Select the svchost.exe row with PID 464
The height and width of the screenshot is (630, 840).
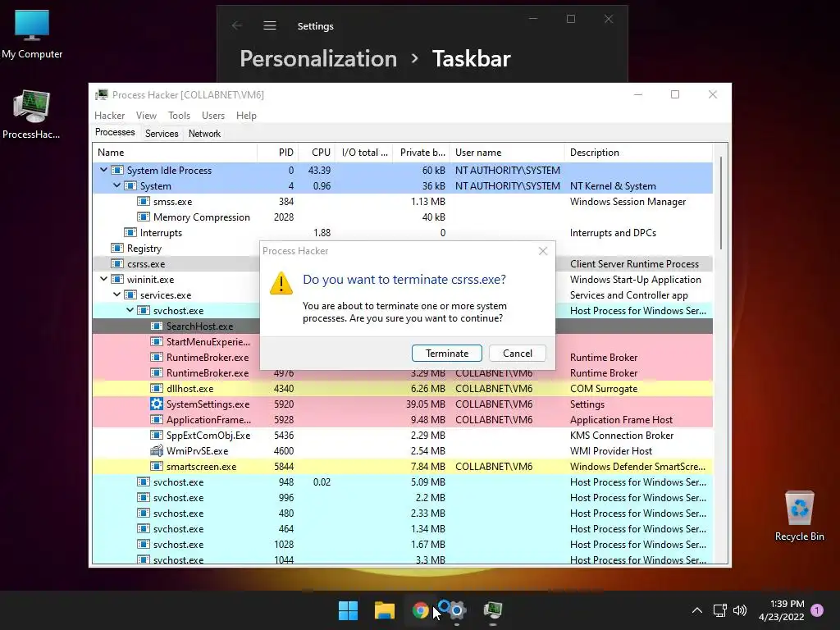click(x=402, y=529)
